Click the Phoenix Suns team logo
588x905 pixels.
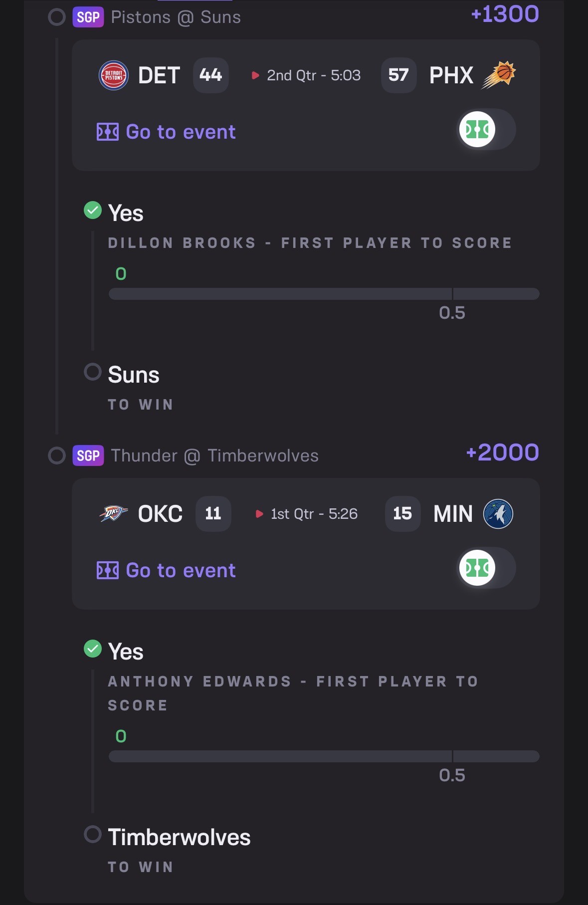pos(498,75)
